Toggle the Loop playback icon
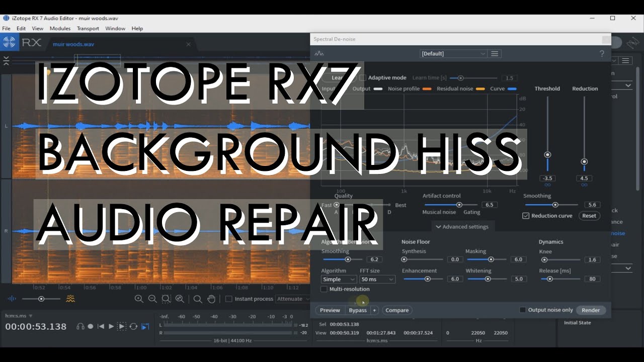 click(x=133, y=326)
